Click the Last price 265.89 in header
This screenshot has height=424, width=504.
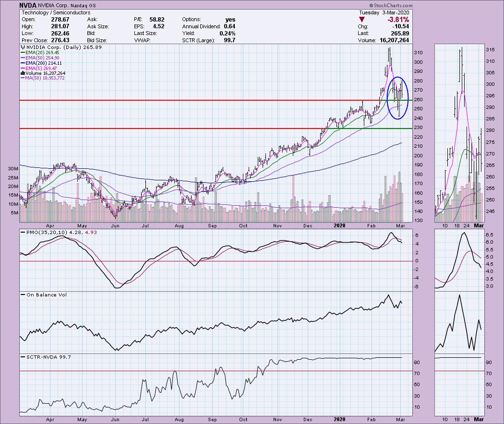point(400,34)
